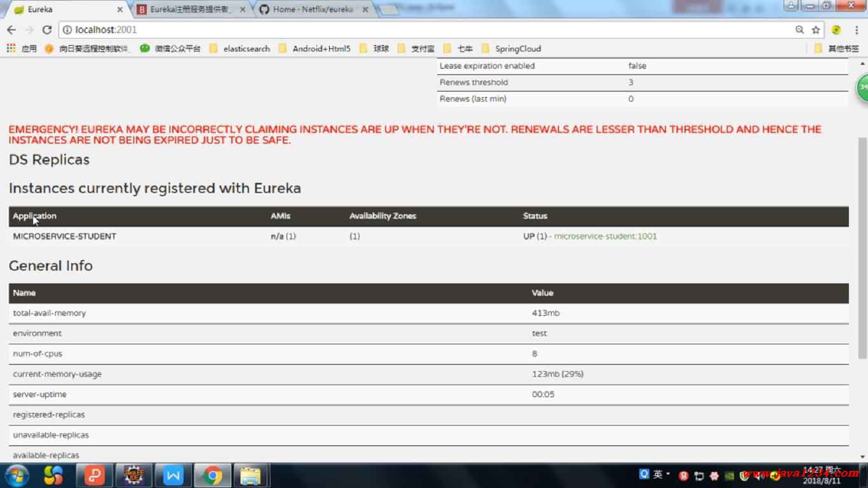Click the page's vertical scrollbar thumb
Viewport: 868px width, 488px height.
862,248
